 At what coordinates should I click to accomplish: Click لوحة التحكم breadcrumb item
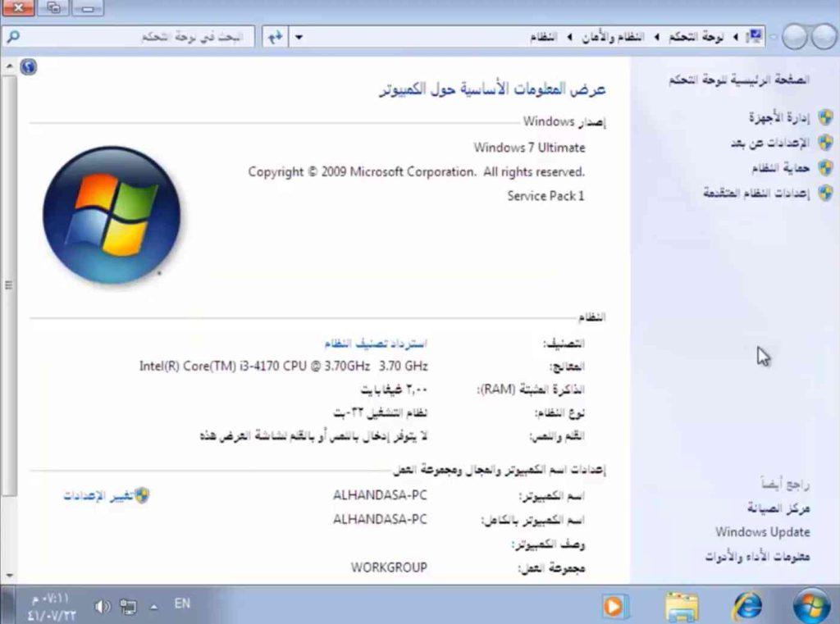tap(696, 37)
